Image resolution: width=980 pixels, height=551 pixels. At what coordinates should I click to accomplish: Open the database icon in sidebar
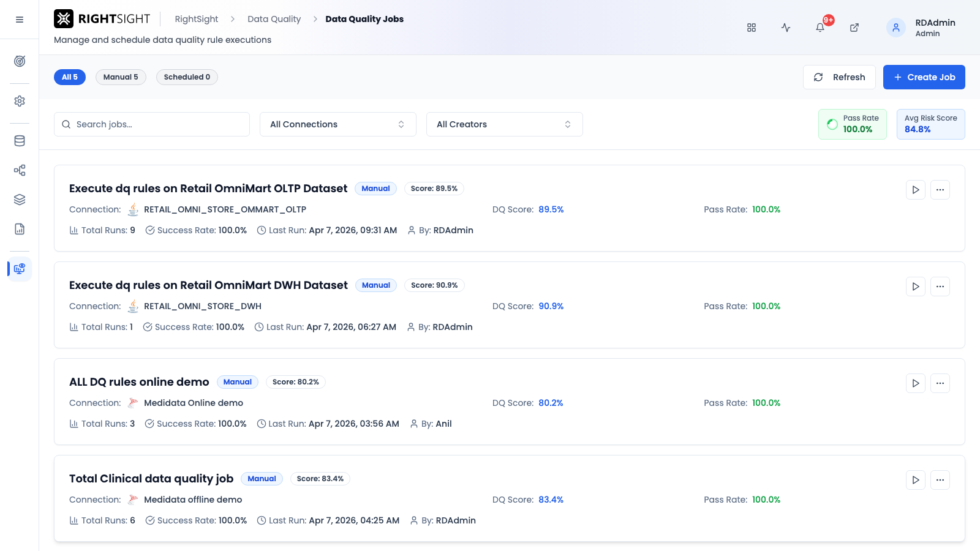click(20, 141)
